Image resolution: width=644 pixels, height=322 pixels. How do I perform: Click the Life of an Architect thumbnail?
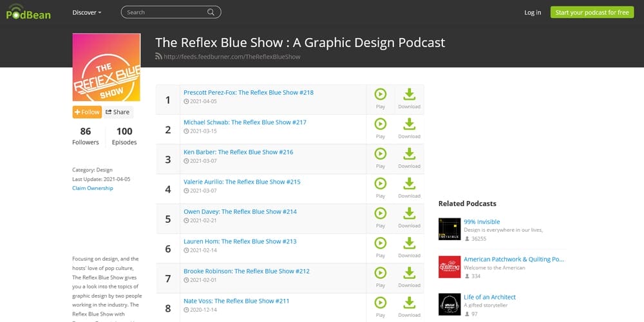[x=450, y=305]
